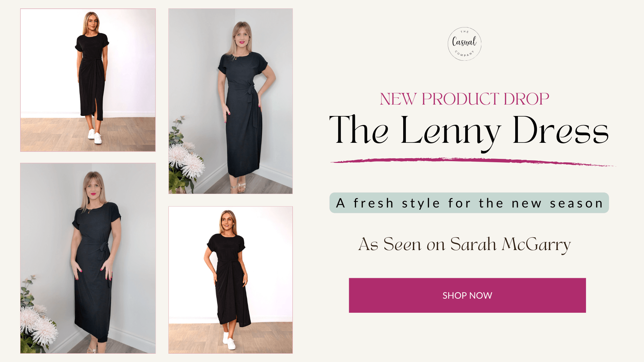Click the white sneakers in top-left photo
The image size is (644, 362).
(x=95, y=136)
